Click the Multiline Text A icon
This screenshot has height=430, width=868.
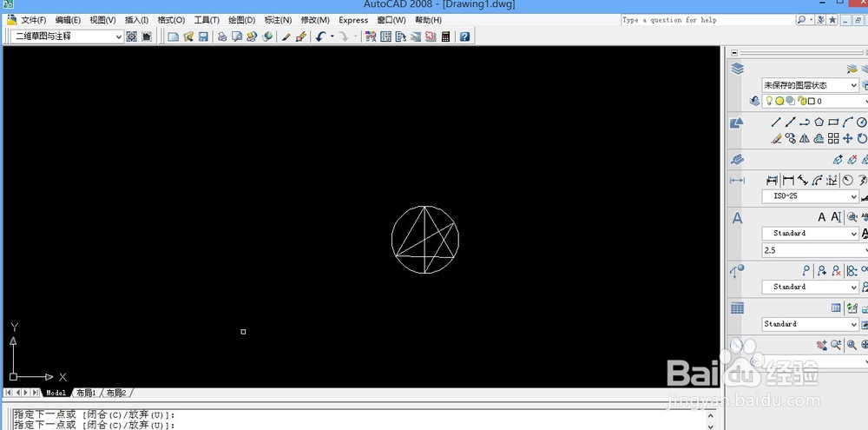821,217
